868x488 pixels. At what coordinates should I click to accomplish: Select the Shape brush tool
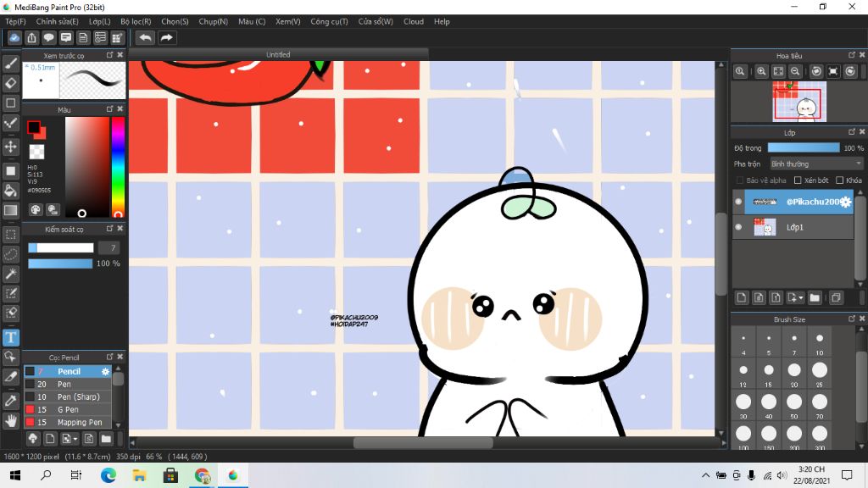(10, 103)
